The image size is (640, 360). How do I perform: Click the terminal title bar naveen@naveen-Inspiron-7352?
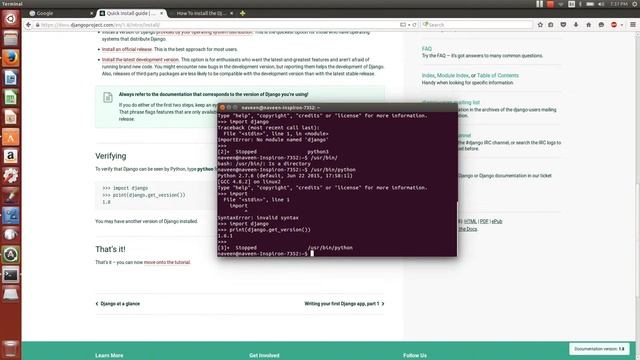[x=338, y=108]
